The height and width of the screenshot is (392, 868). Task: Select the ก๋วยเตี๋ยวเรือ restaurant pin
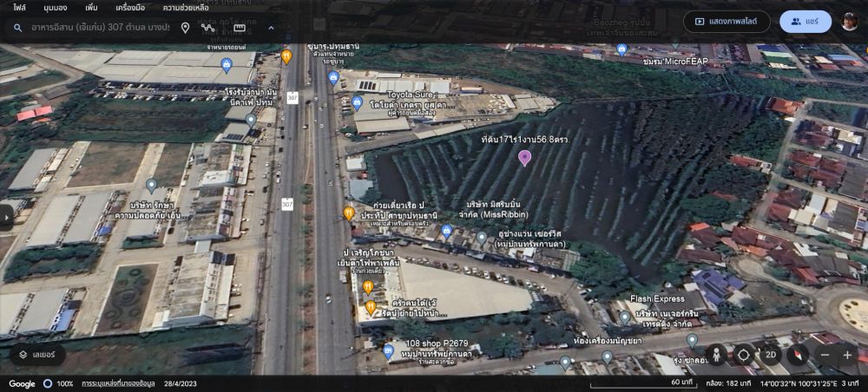tap(349, 212)
